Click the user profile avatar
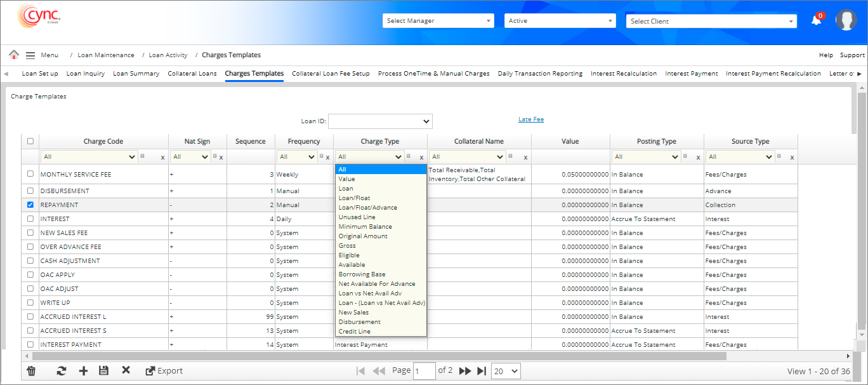This screenshot has height=385, width=868. click(846, 20)
